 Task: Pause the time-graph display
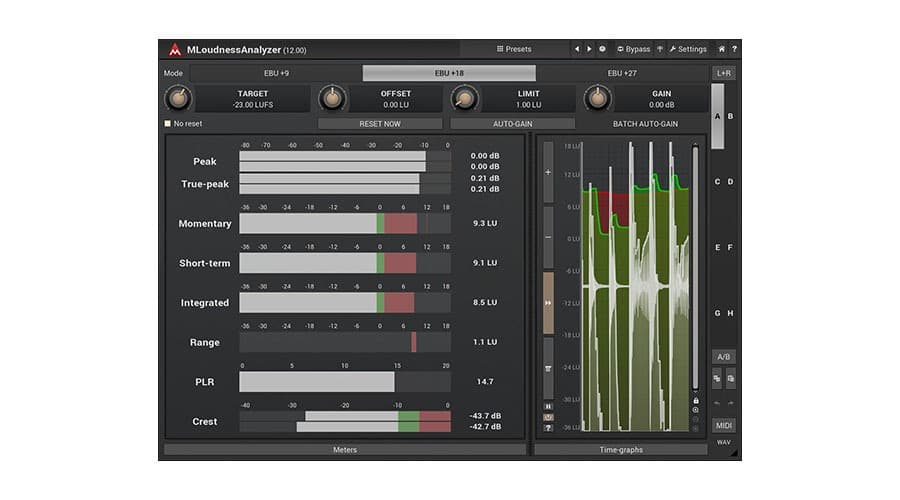548,406
